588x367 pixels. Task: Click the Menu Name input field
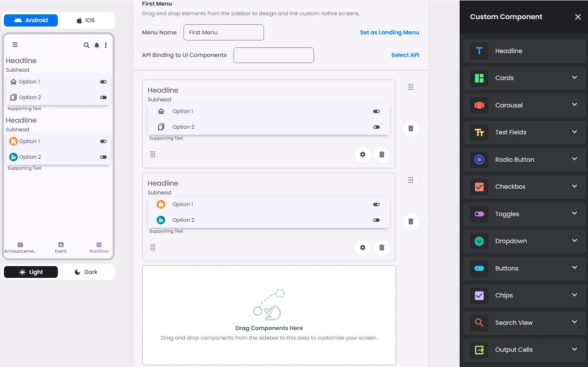(224, 32)
